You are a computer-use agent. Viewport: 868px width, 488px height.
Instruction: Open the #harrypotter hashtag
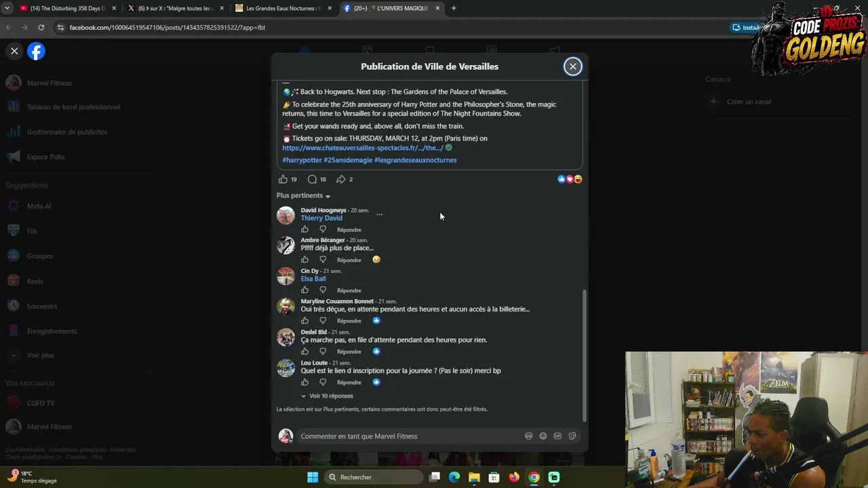[302, 160]
